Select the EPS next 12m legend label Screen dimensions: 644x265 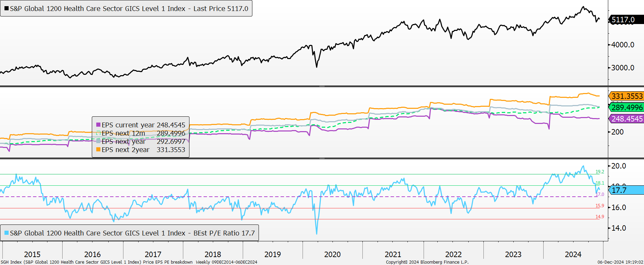coord(123,133)
